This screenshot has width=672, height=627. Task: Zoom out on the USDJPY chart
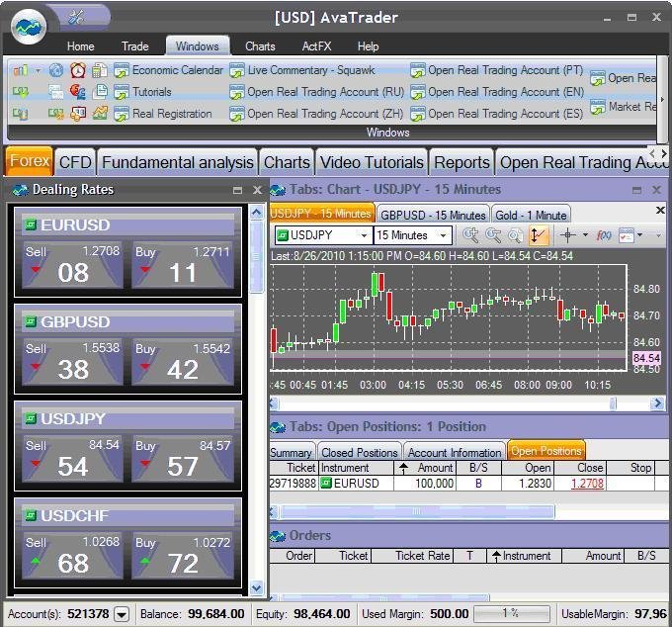493,235
